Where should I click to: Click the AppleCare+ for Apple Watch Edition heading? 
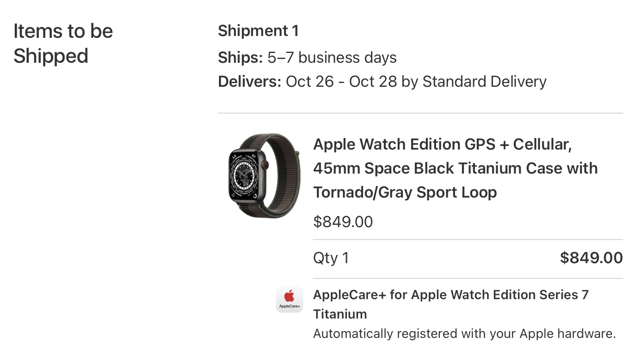[450, 295]
